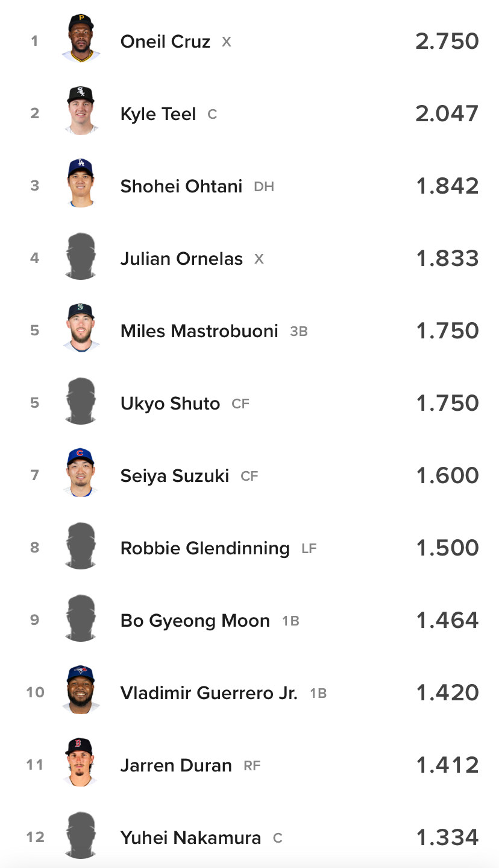Click the Jarren Duran name link
This screenshot has width=499, height=868.
(176, 765)
